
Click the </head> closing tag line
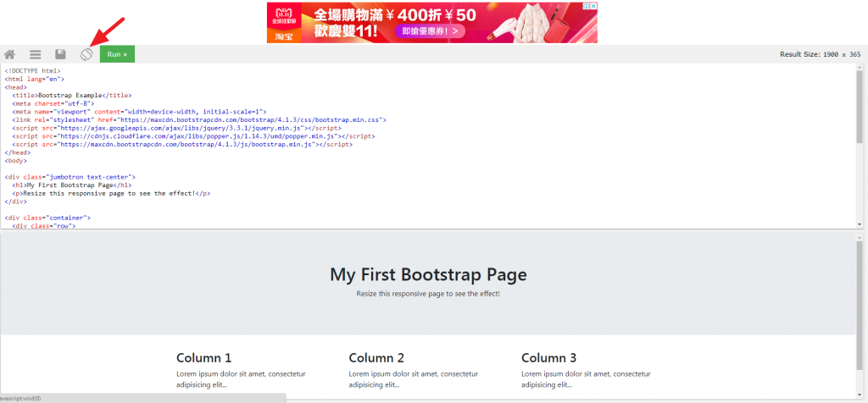(18, 152)
